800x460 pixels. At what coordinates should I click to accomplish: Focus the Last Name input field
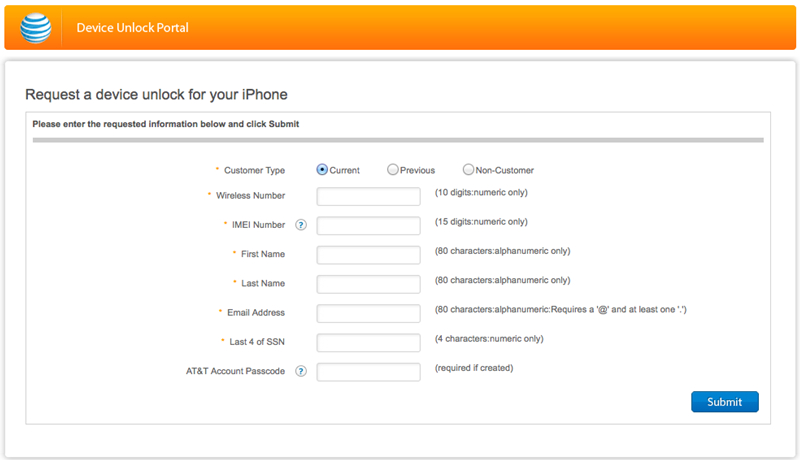tap(368, 284)
